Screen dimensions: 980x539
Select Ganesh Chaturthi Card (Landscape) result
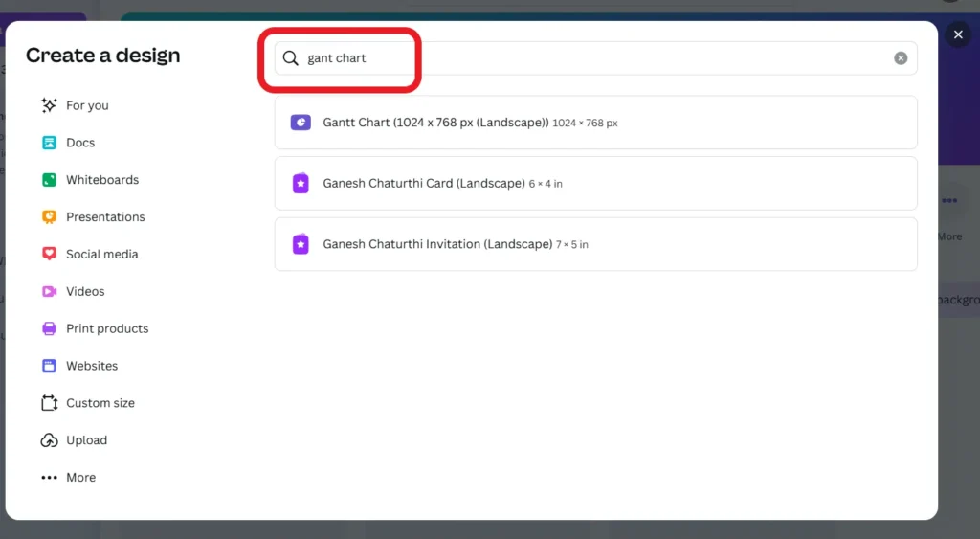(595, 183)
